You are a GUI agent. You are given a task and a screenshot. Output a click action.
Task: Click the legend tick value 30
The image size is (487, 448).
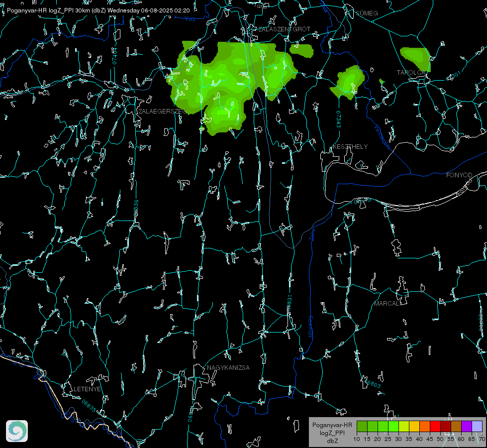(398, 440)
